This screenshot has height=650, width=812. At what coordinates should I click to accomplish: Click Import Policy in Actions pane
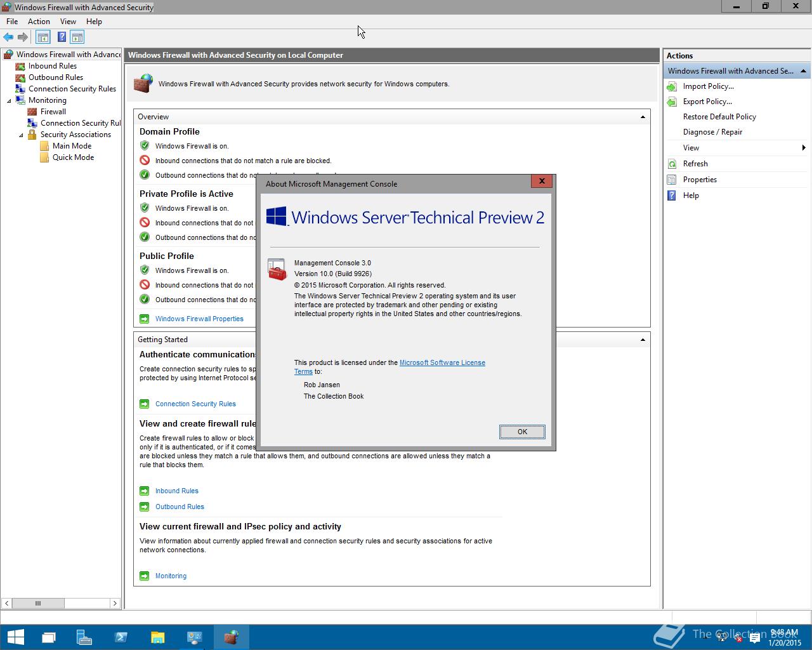click(x=709, y=86)
